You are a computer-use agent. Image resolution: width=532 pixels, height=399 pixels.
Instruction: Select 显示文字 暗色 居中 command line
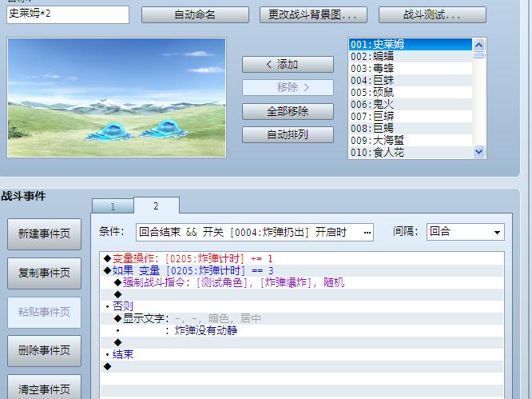302,318
